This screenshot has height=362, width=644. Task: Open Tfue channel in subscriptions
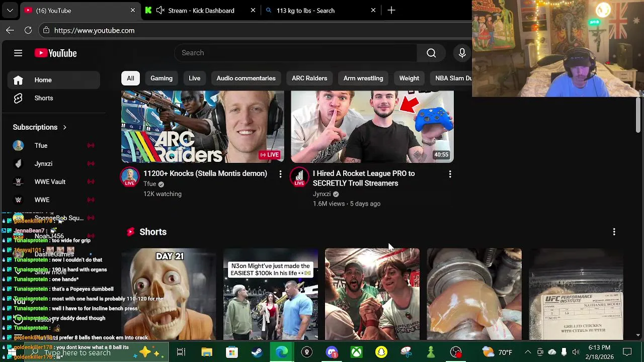pos(53,145)
